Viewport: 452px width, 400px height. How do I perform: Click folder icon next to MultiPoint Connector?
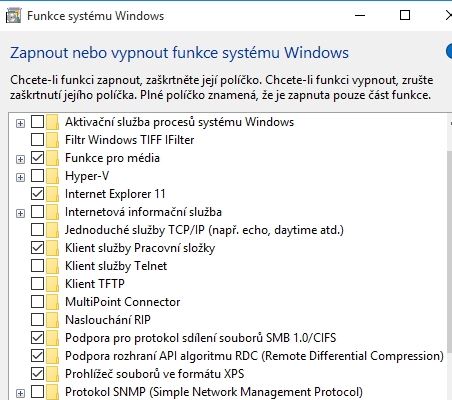[x=52, y=302]
